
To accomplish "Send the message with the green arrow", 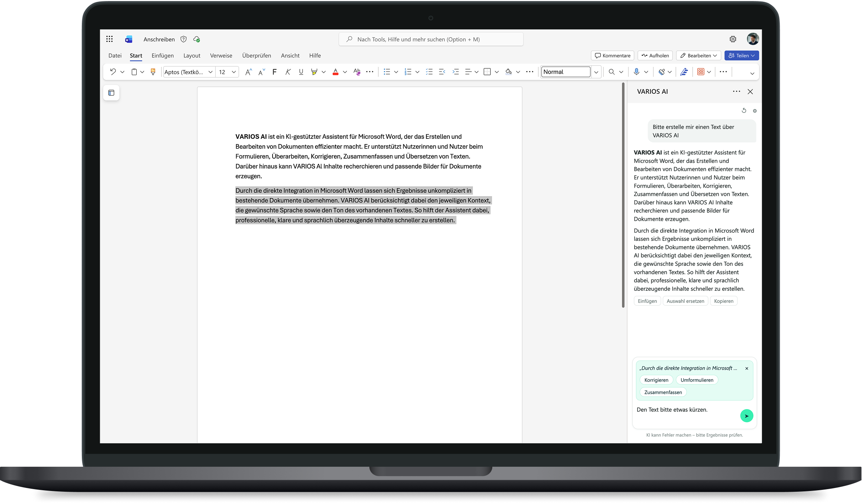I will coord(747,416).
